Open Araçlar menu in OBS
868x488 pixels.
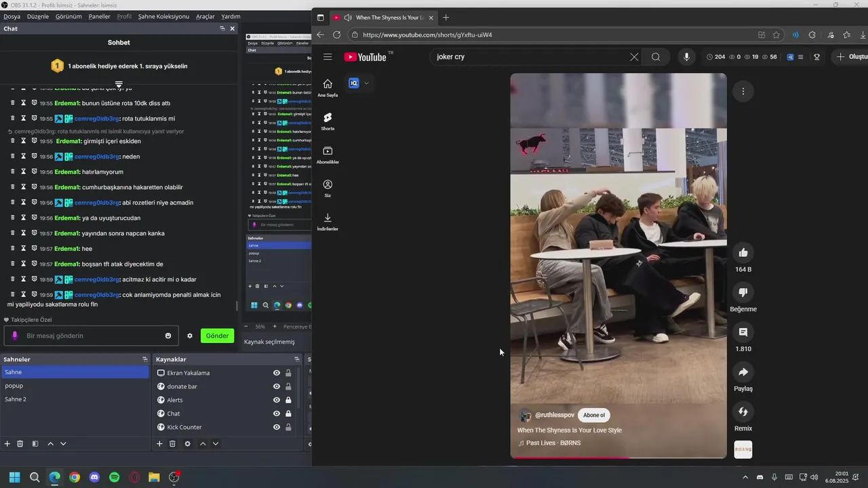(205, 16)
